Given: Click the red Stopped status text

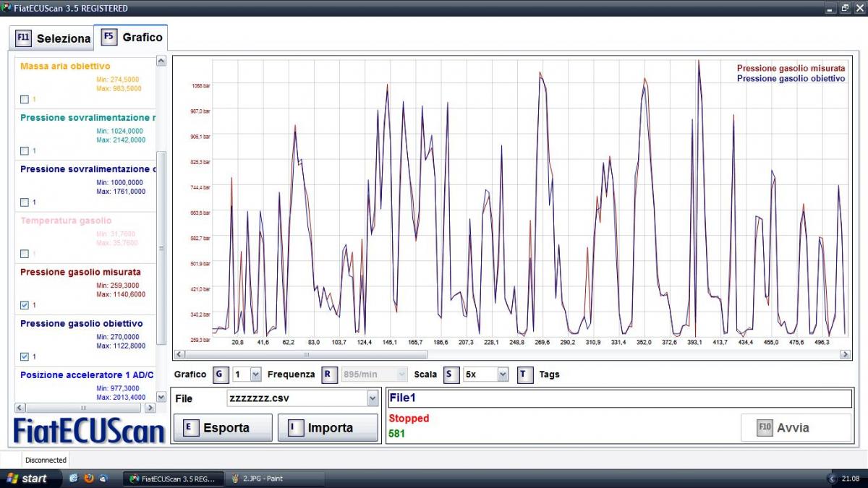Looking at the screenshot, I should (409, 419).
